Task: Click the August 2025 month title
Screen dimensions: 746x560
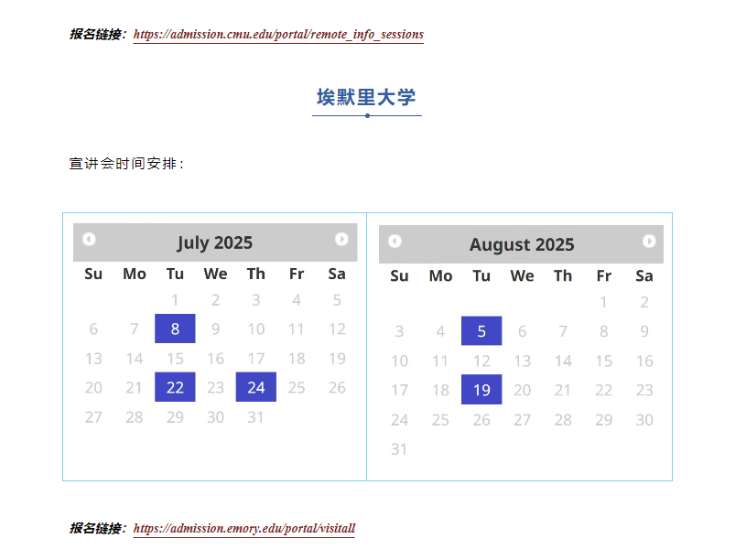Action: tap(522, 244)
